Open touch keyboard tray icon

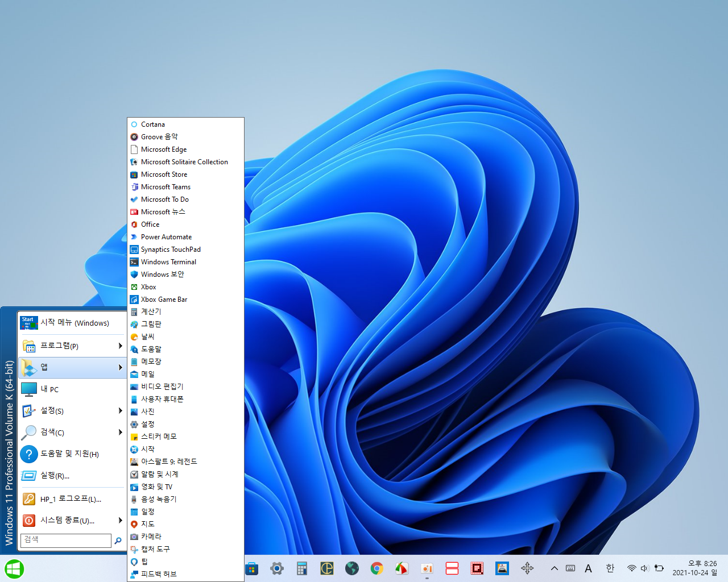pyautogui.click(x=571, y=568)
